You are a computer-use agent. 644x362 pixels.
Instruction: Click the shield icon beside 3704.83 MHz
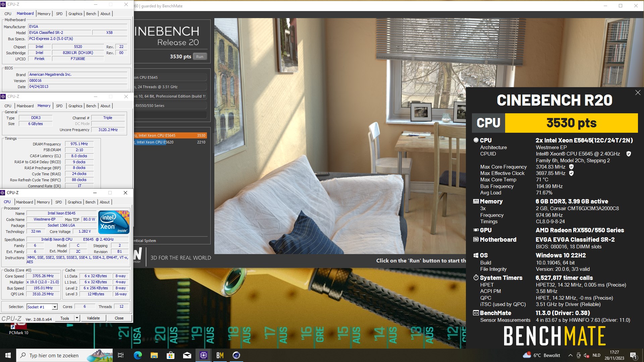tap(571, 167)
